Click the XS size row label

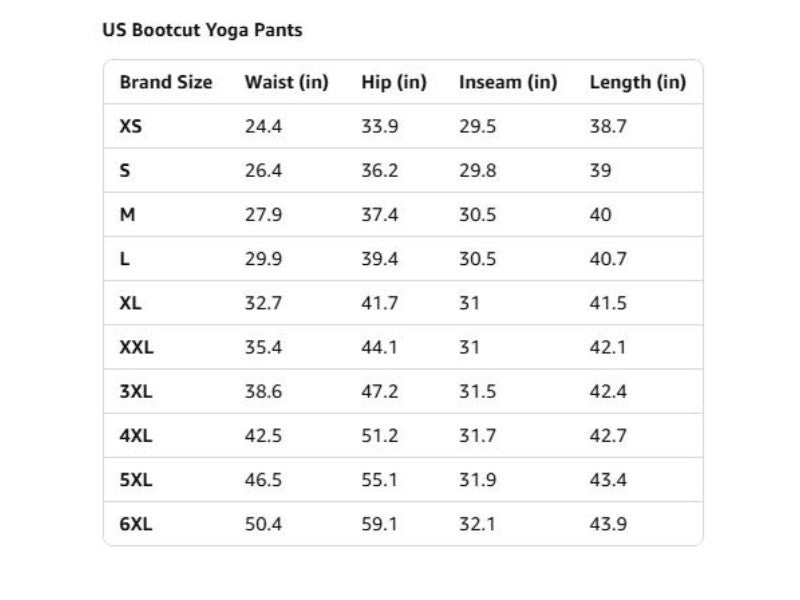click(x=131, y=126)
